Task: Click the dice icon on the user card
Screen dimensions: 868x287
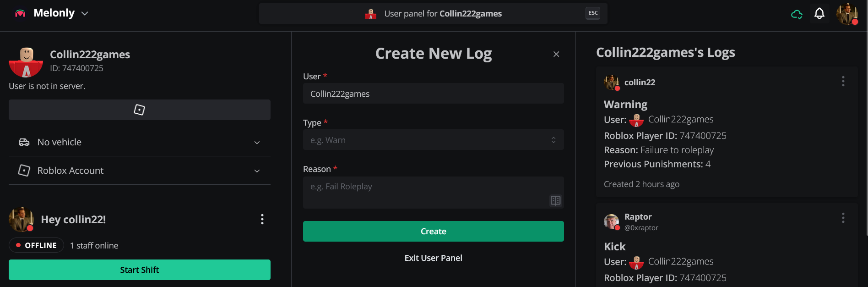Action: (x=139, y=110)
